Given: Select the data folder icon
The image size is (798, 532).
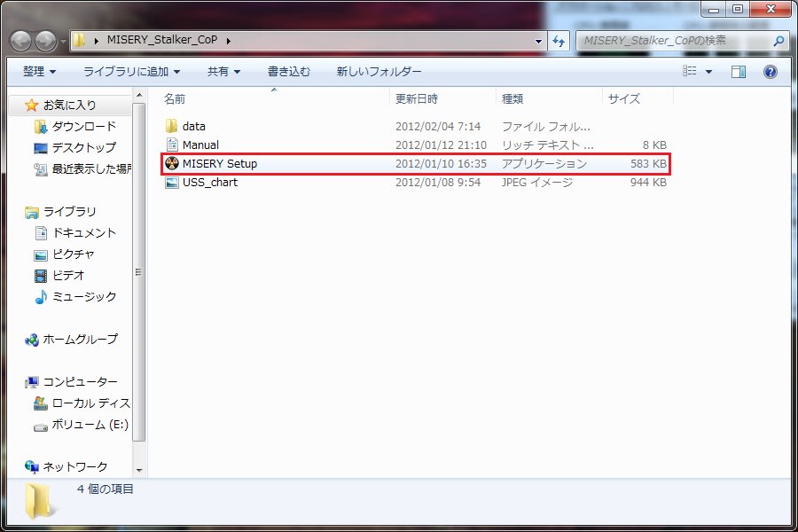Looking at the screenshot, I should [172, 126].
